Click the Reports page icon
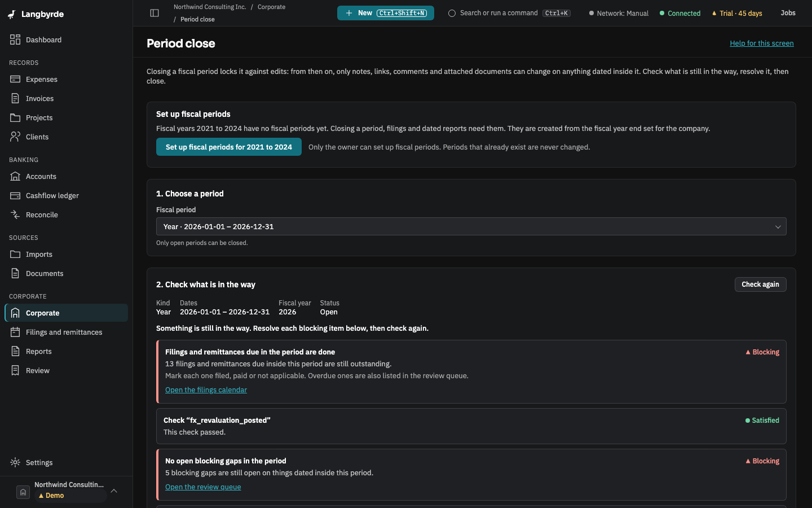The height and width of the screenshot is (508, 812). (x=15, y=351)
